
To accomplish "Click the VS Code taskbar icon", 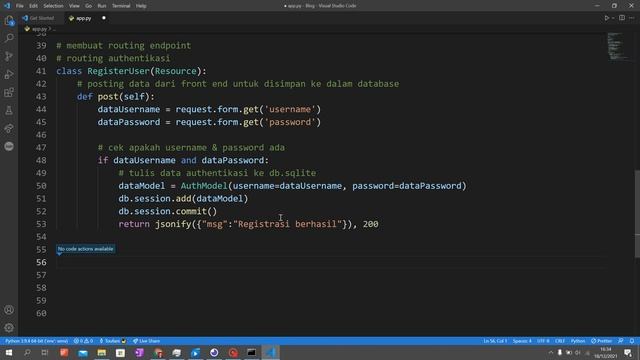I will [x=270, y=352].
